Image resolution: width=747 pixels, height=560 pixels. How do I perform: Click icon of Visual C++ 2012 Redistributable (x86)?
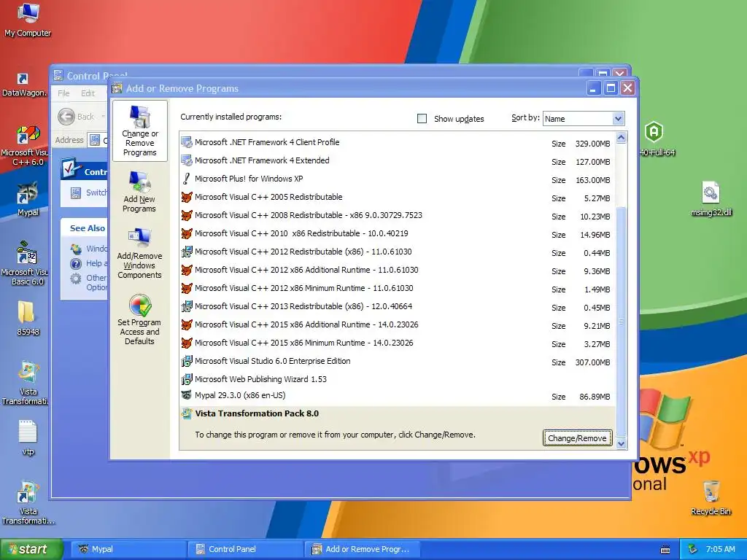tap(187, 252)
